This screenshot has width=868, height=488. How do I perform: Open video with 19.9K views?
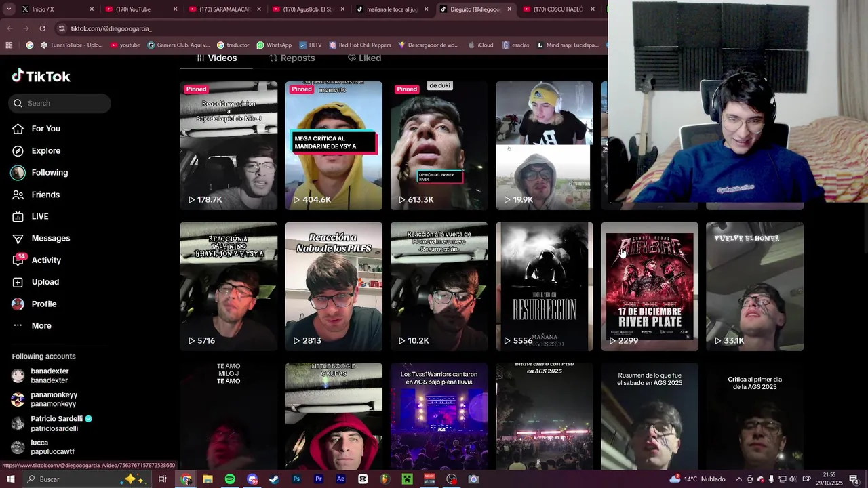pos(544,146)
